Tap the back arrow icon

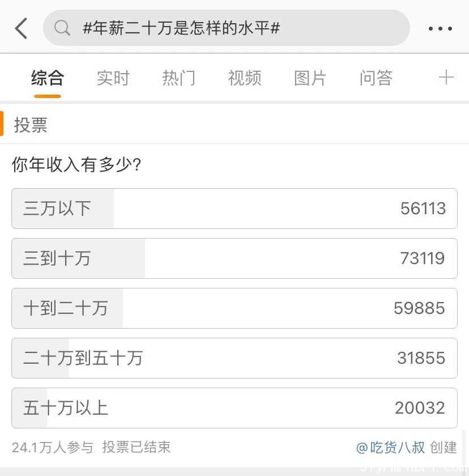pyautogui.click(x=21, y=28)
